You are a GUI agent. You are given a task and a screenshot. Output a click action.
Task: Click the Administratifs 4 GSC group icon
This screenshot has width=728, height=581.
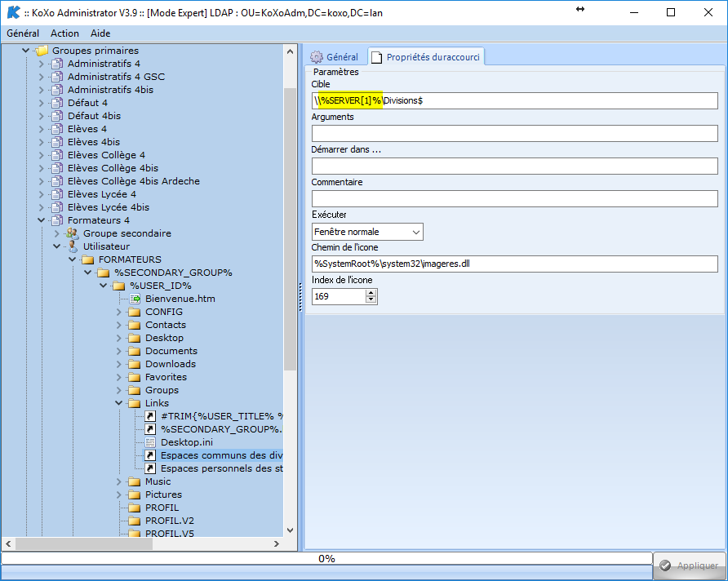(x=57, y=77)
